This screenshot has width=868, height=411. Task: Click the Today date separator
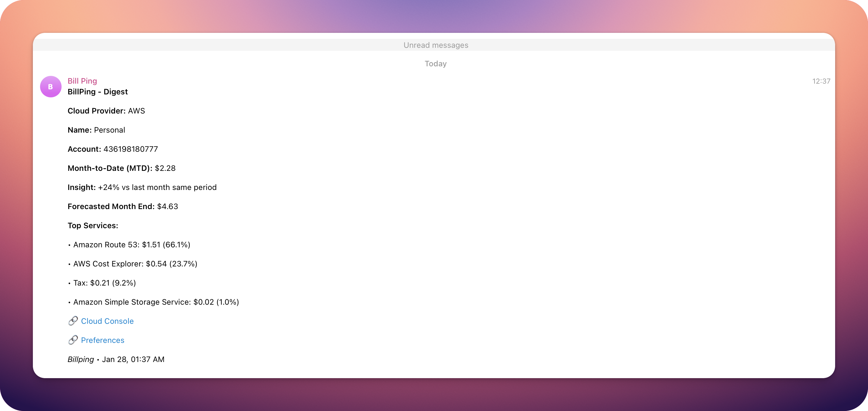point(435,64)
